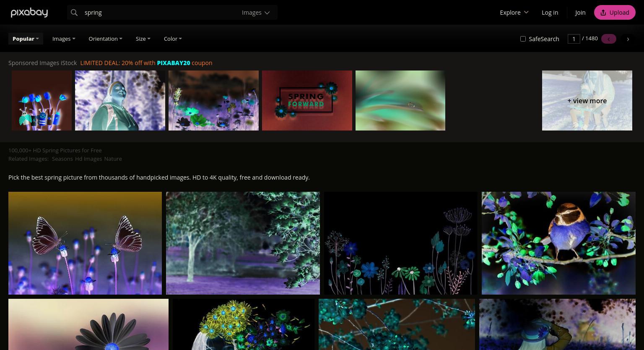Go to previous results page arrow
644x350 pixels.
coord(608,39)
